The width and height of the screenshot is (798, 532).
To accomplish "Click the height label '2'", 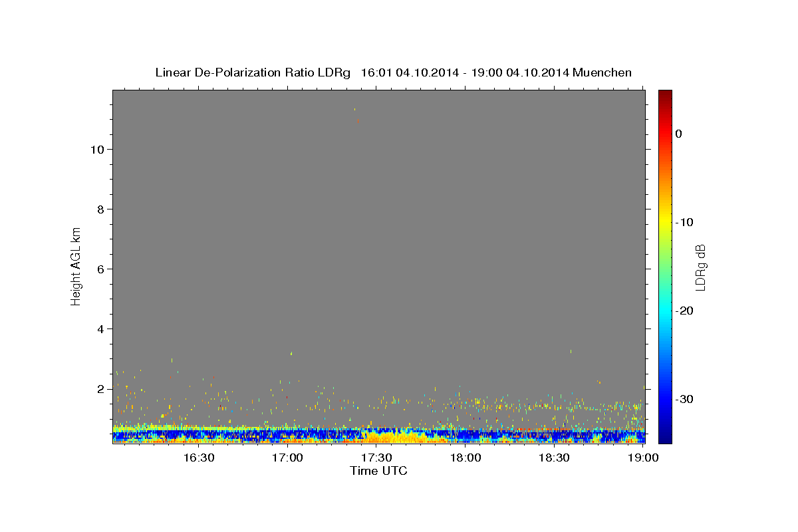I will (x=99, y=388).
